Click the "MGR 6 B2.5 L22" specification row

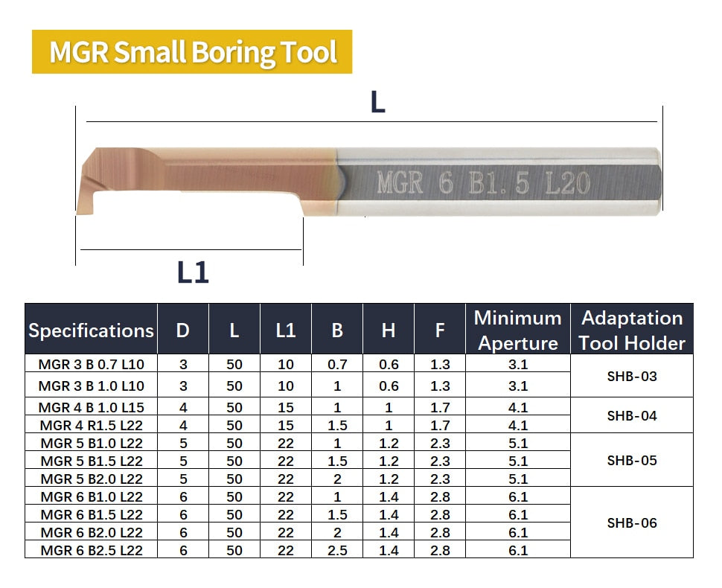click(91, 550)
